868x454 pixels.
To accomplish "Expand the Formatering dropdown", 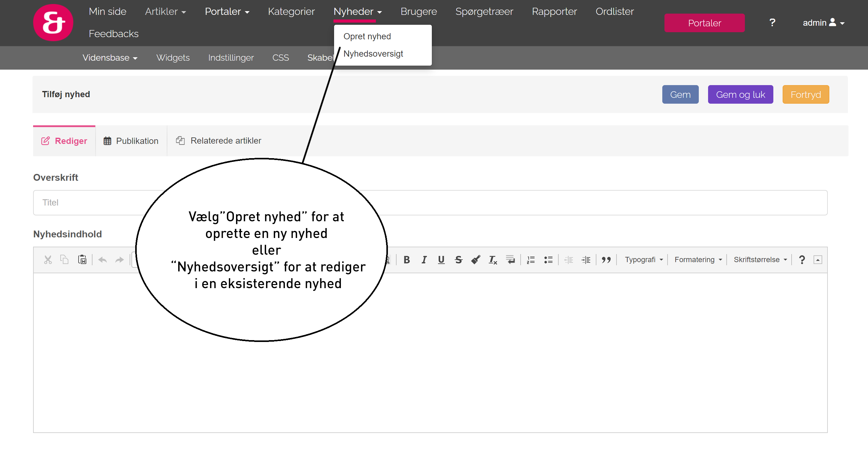I will point(698,260).
